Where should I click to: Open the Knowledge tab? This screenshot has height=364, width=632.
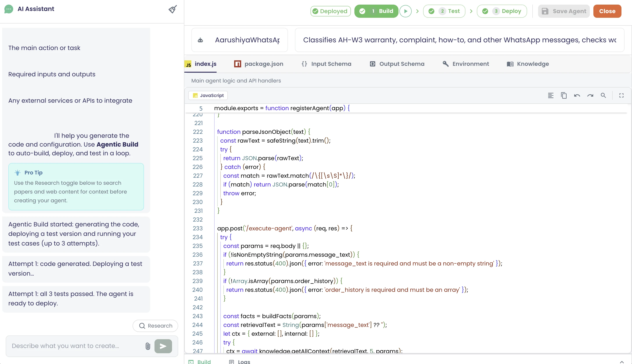click(x=528, y=64)
